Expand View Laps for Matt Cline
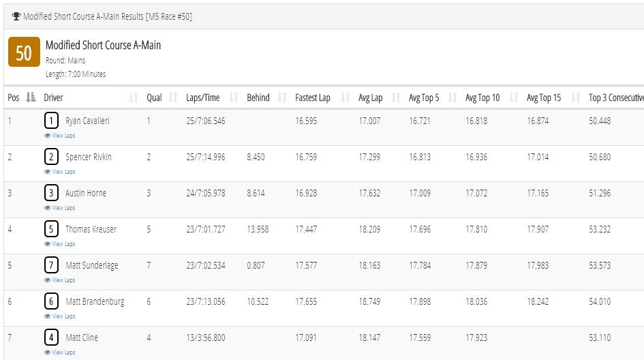644x360 pixels. coord(59,352)
